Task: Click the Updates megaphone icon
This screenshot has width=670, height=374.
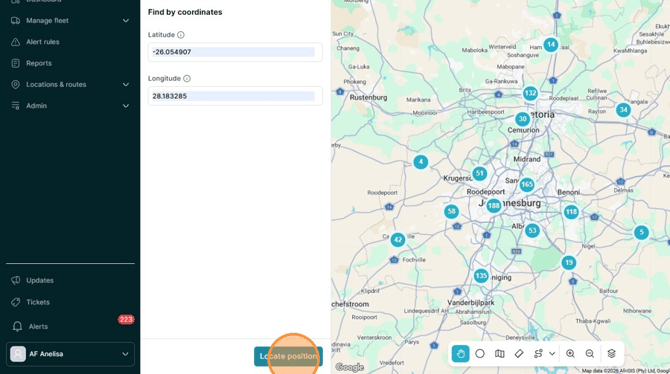Action: [x=16, y=280]
